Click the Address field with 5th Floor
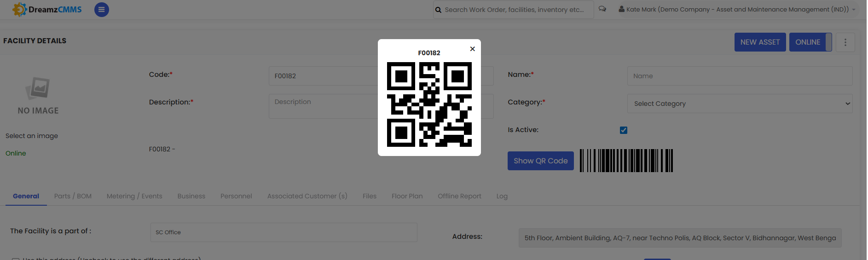The height and width of the screenshot is (260, 868). (680, 238)
